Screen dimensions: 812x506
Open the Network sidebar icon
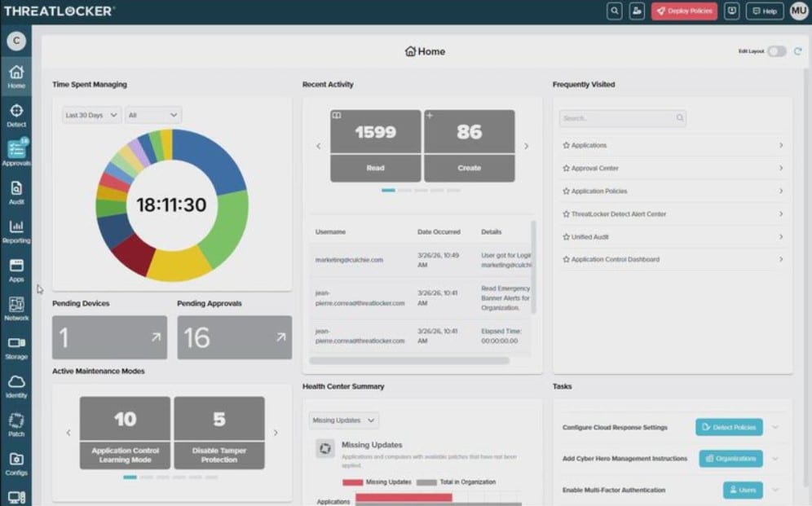(x=16, y=309)
